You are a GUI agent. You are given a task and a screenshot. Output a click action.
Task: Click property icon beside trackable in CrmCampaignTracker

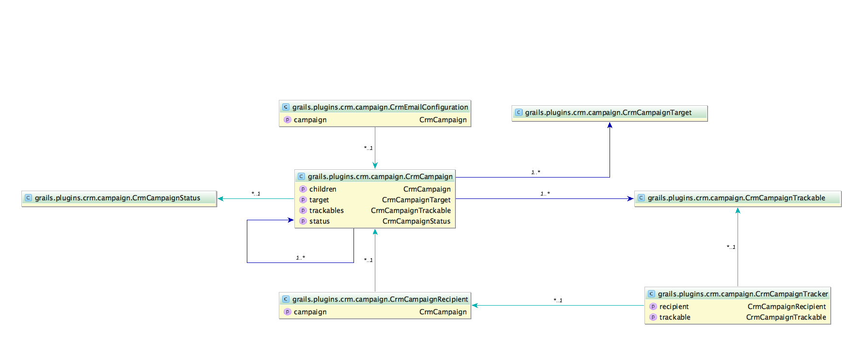(653, 317)
